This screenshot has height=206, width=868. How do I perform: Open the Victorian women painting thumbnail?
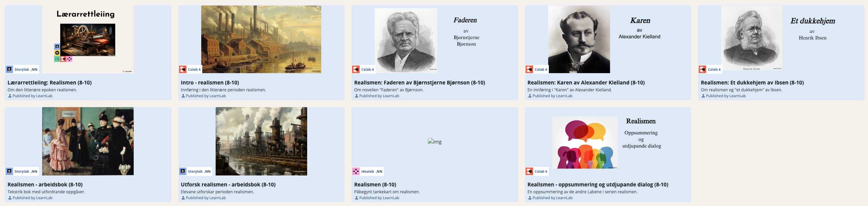88,141
